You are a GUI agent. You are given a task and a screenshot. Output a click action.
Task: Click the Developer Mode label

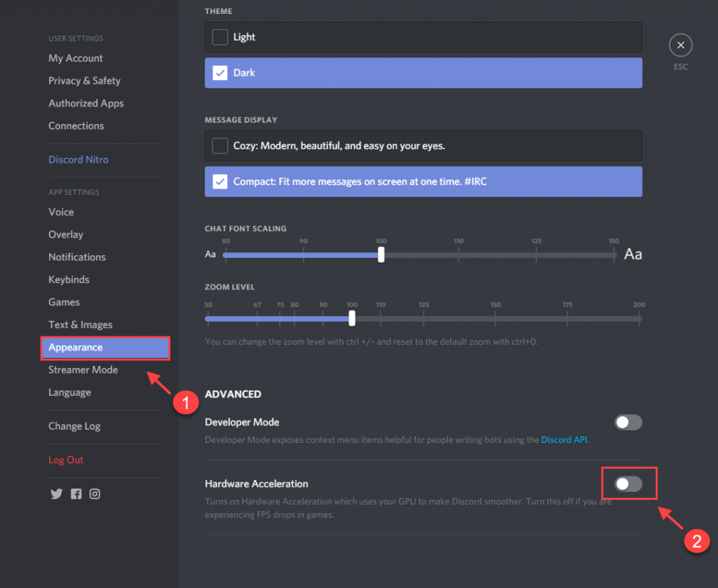242,423
